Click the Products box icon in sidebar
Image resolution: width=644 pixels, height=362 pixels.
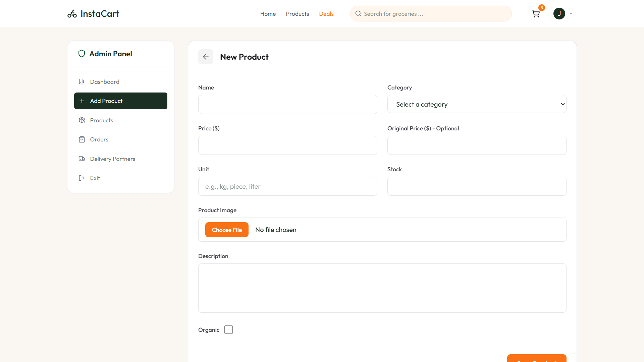click(x=82, y=120)
